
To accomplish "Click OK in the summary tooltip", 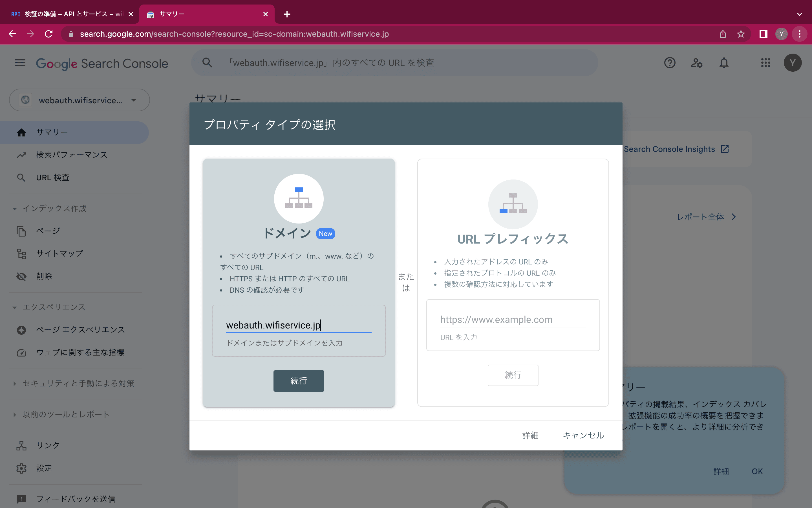I will point(757,471).
